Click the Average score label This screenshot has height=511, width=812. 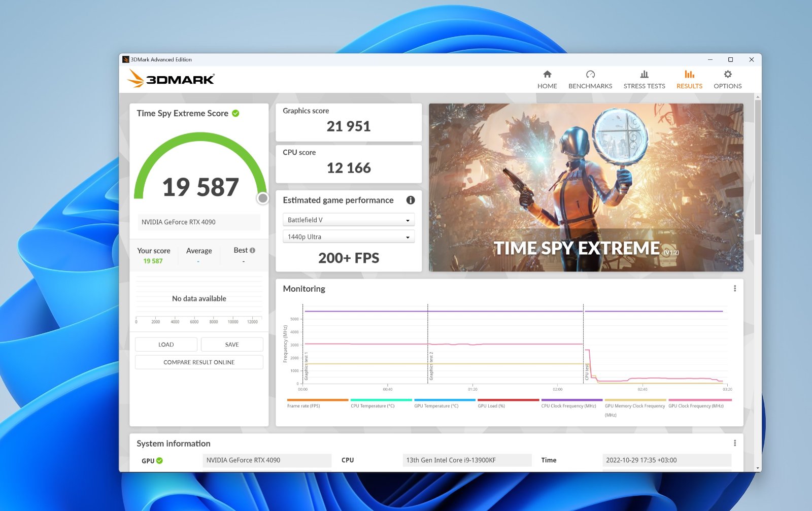(199, 251)
